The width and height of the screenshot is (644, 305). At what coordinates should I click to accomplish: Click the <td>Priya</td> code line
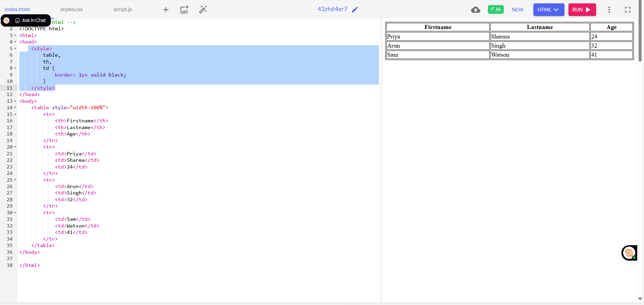pos(76,154)
